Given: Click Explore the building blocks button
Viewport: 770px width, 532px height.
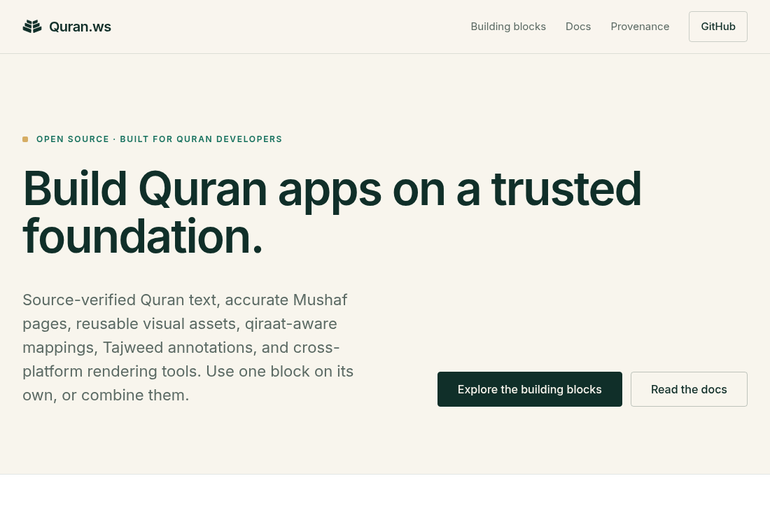Looking at the screenshot, I should click(529, 389).
